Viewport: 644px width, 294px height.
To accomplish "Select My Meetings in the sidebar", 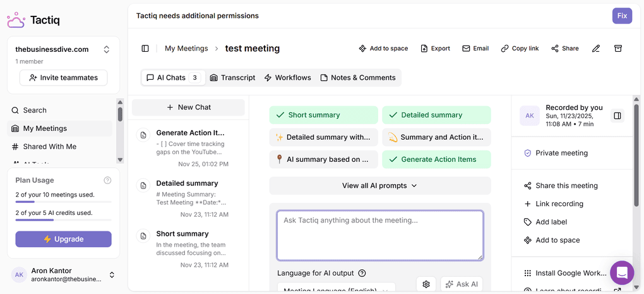I will click(x=59, y=128).
